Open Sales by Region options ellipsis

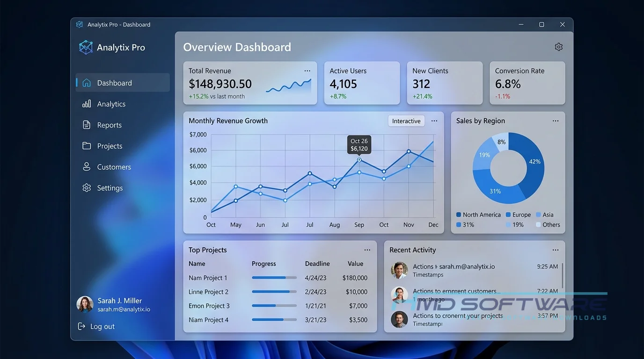556,121
